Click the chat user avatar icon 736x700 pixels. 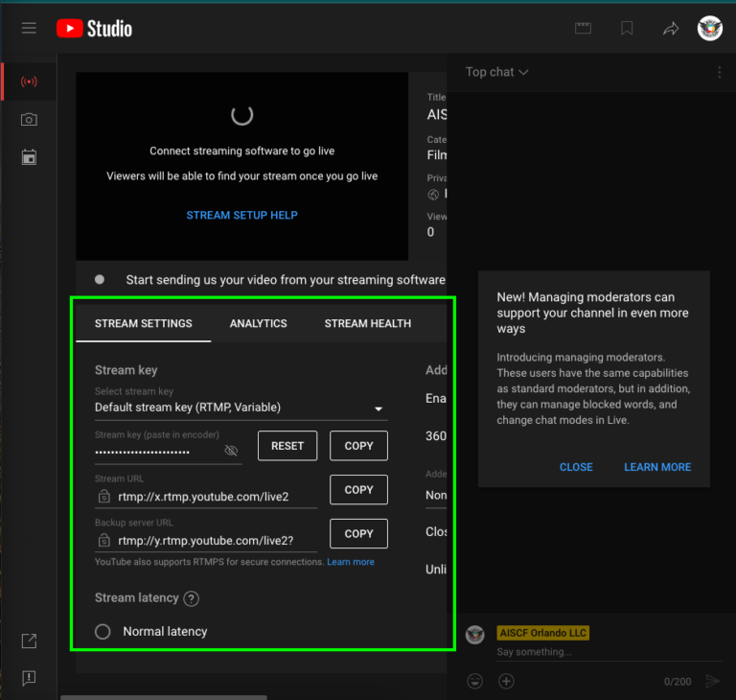[475, 635]
